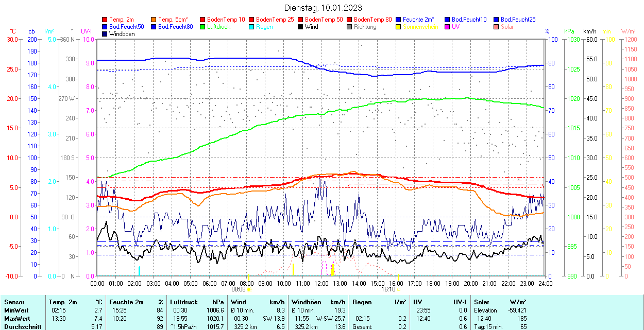Click the dark Windböen legend swatch
The width and height of the screenshot is (644, 330).
pyautogui.click(x=105, y=34)
